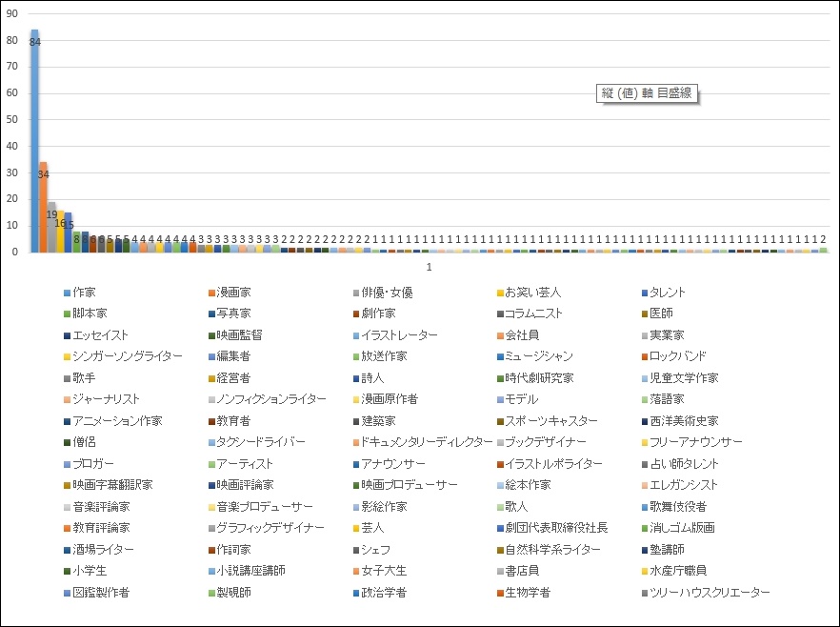Click the tallest blue bar labeled 84

point(35,141)
